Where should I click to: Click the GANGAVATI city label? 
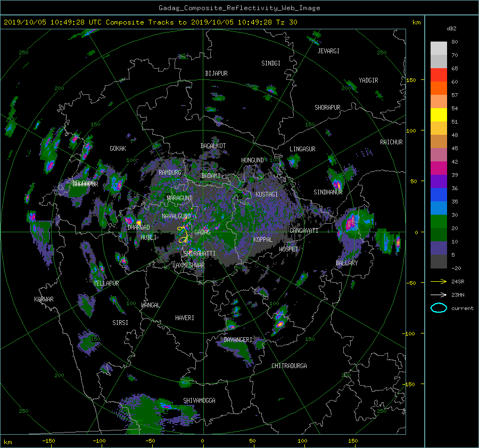(x=304, y=231)
